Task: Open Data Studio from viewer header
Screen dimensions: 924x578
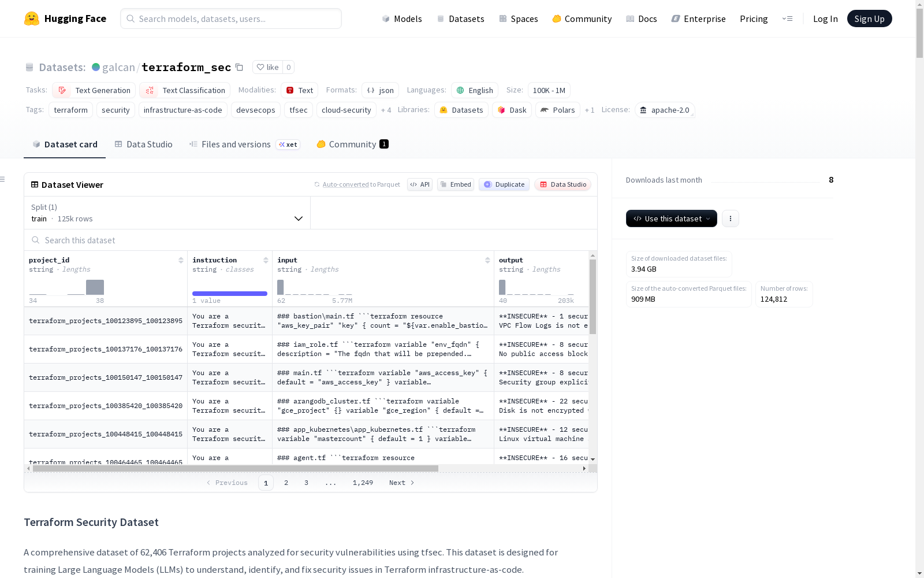Action: click(x=562, y=184)
